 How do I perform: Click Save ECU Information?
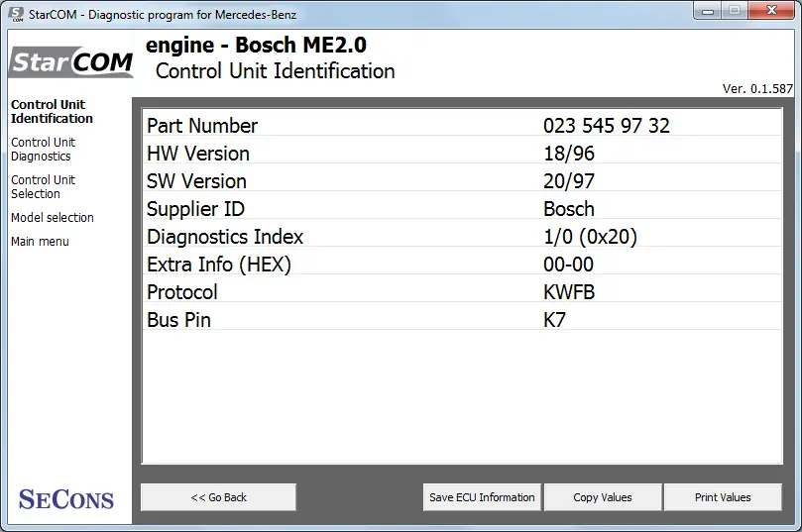click(x=482, y=497)
